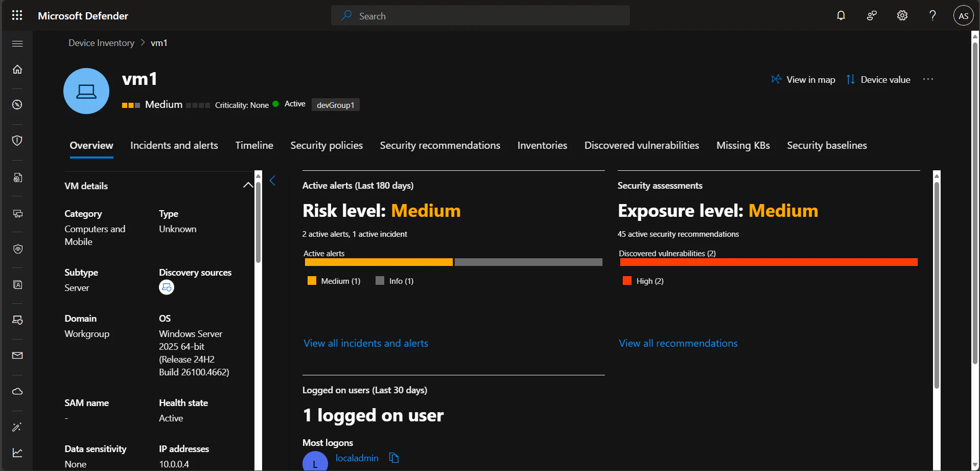Collapse the VM details section
Image resolution: width=980 pixels, height=471 pixels.
point(248,185)
